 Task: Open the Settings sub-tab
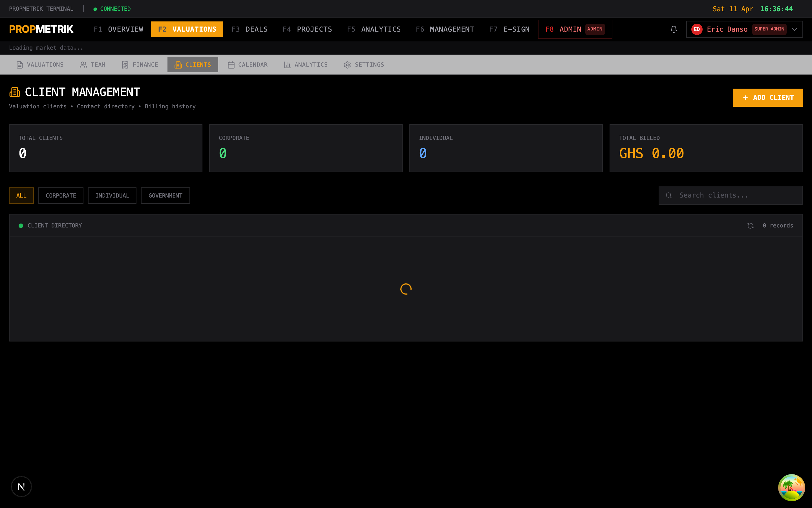click(364, 65)
